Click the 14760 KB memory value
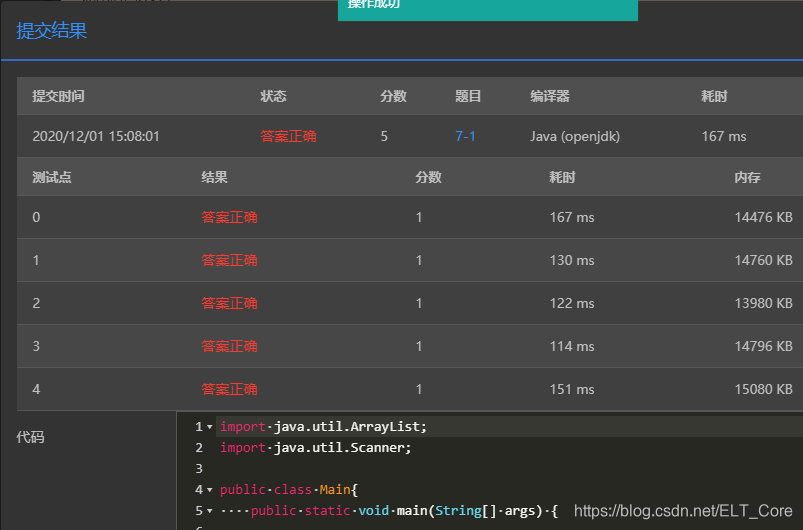Screen dimensions: 803x530 764,260
